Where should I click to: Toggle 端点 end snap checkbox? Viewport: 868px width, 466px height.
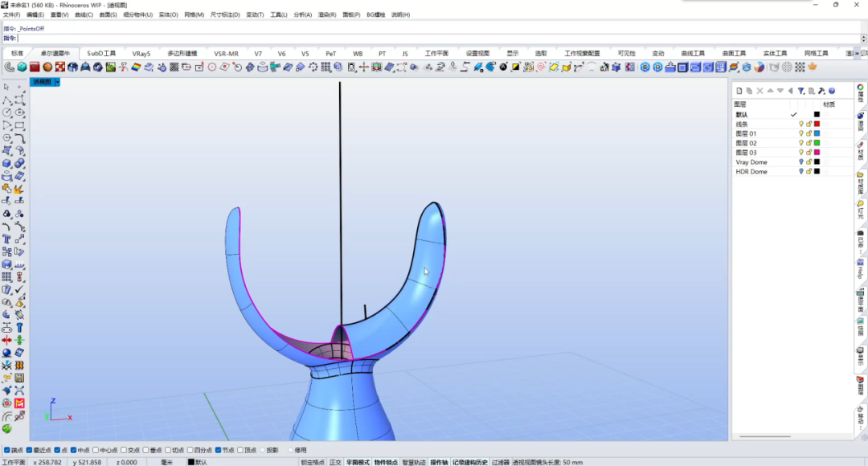click(x=7, y=450)
